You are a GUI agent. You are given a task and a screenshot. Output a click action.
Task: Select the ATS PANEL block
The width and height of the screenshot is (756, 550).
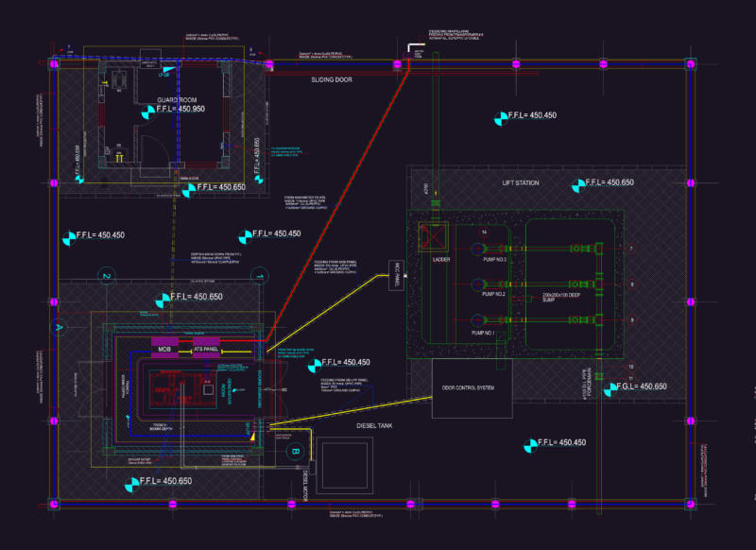pos(206,349)
